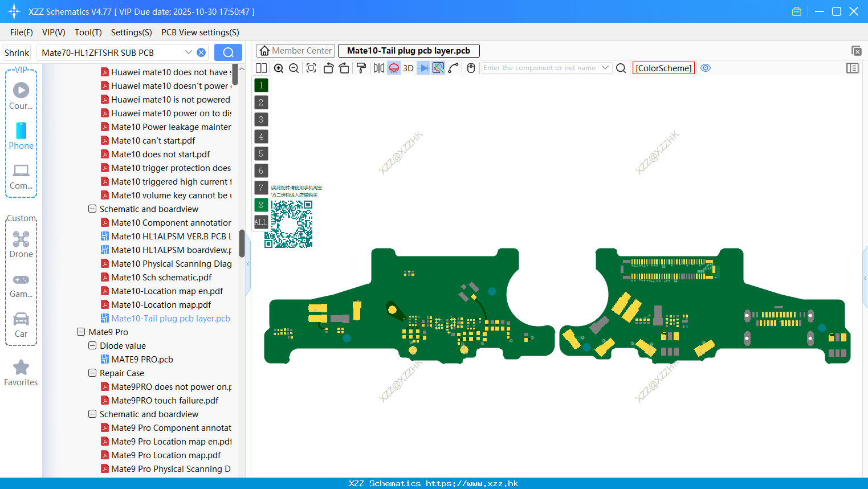868x489 pixels.
Task: Click the zoom in magnifier
Action: (279, 68)
